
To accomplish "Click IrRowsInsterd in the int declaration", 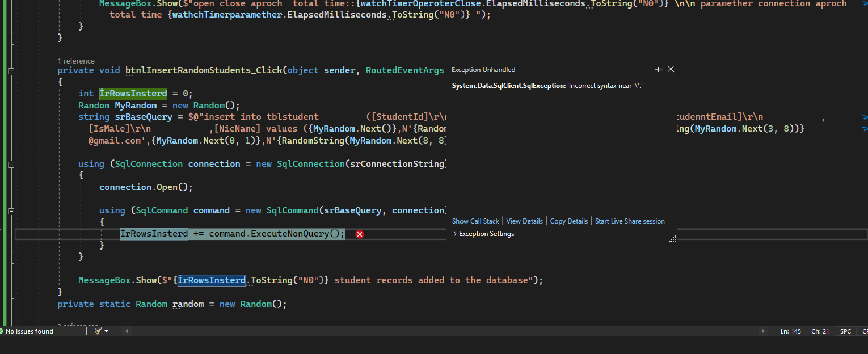I will [x=133, y=94].
